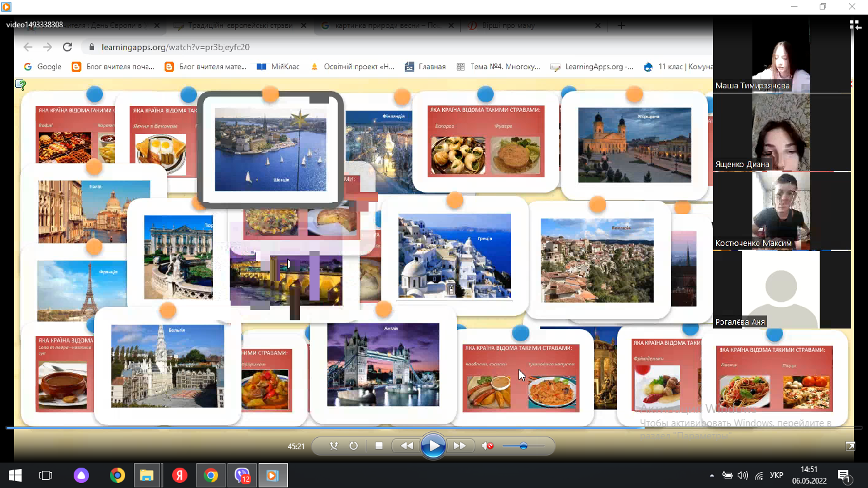Click the browser forward arrow
868x488 pixels.
(48, 47)
